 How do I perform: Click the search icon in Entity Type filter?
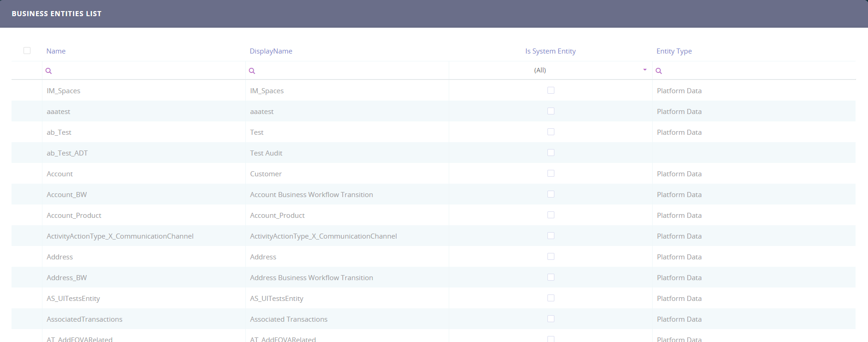(x=659, y=71)
